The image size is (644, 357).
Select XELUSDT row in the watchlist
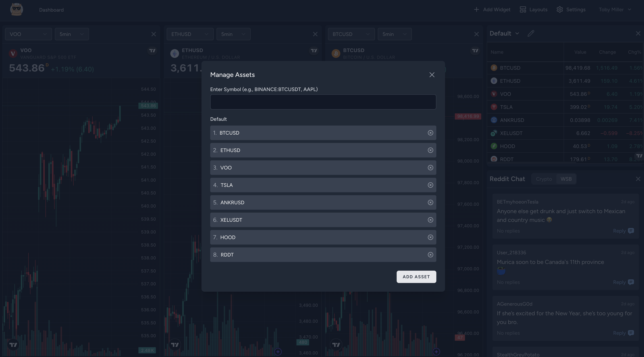pyautogui.click(x=565, y=133)
